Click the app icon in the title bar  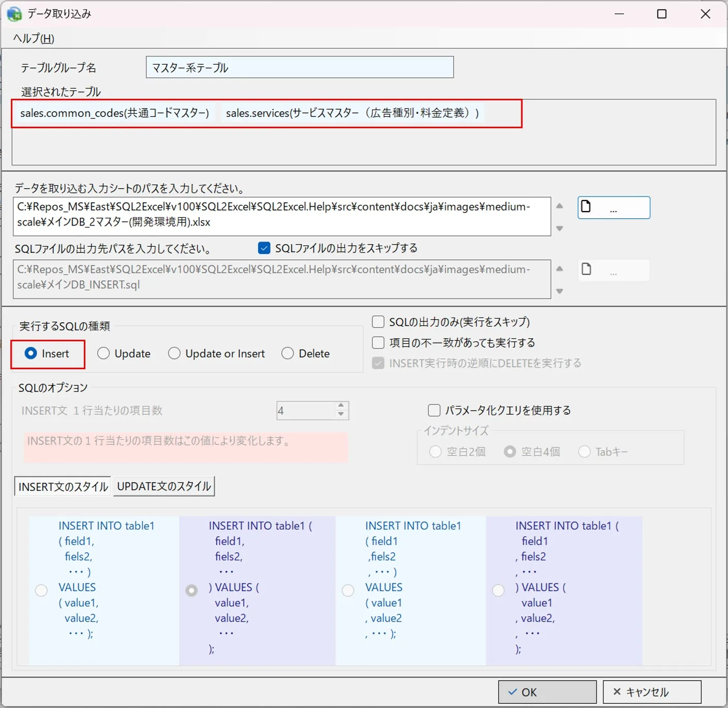[x=14, y=14]
